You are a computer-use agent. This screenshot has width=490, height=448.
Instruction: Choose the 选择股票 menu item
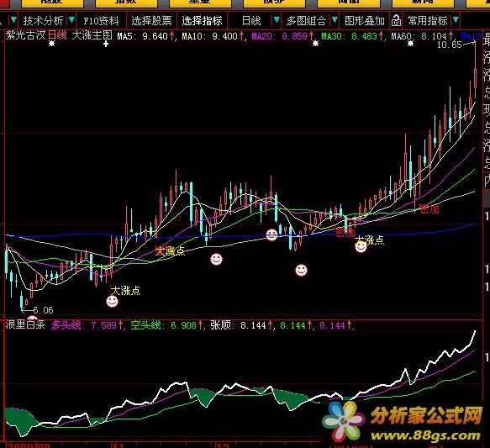(x=151, y=21)
